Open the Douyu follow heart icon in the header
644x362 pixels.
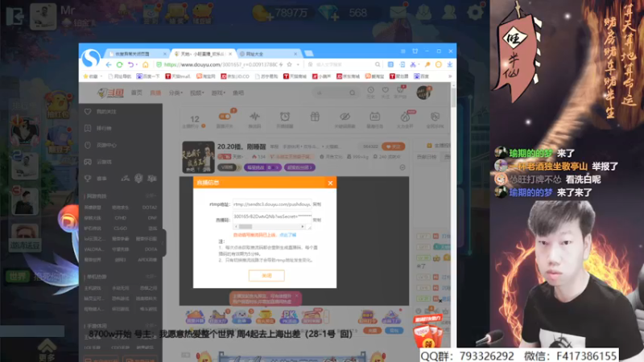click(386, 90)
